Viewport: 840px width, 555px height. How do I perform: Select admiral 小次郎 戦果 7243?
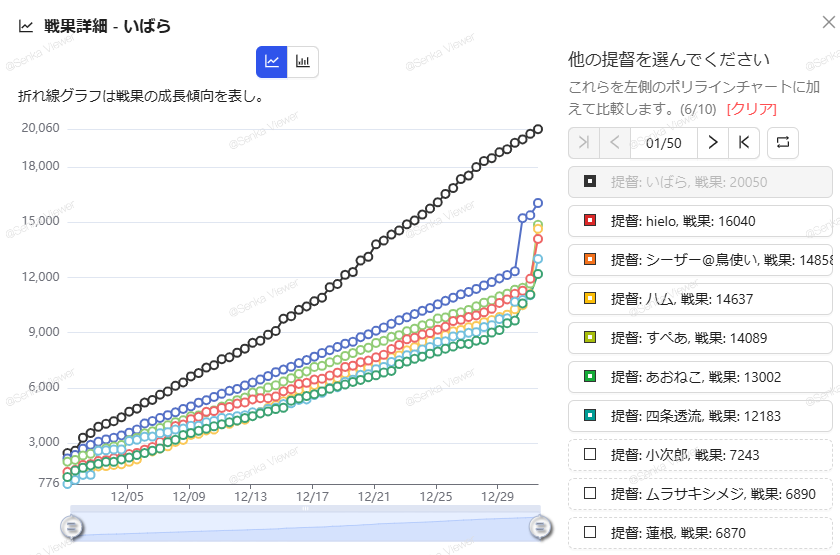pyautogui.click(x=700, y=455)
